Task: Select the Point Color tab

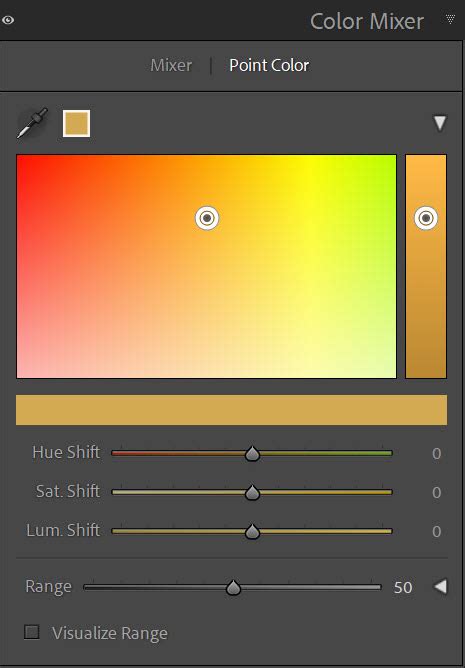Action: tap(269, 65)
